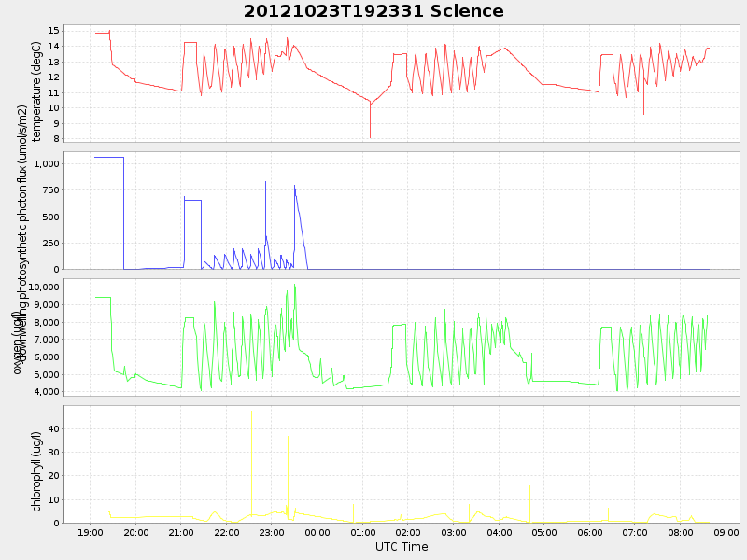The height and width of the screenshot is (560, 747).
Task: Click the 22:00 time tick label
Action: [227, 532]
